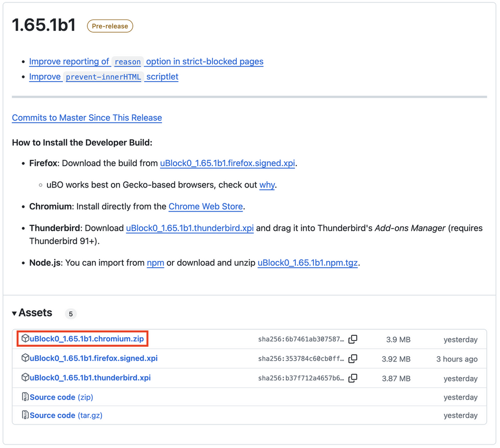Image resolution: width=500 pixels, height=448 pixels.
Task: Copy sha256 hash of chromium.zip asset
Action: coord(353,339)
